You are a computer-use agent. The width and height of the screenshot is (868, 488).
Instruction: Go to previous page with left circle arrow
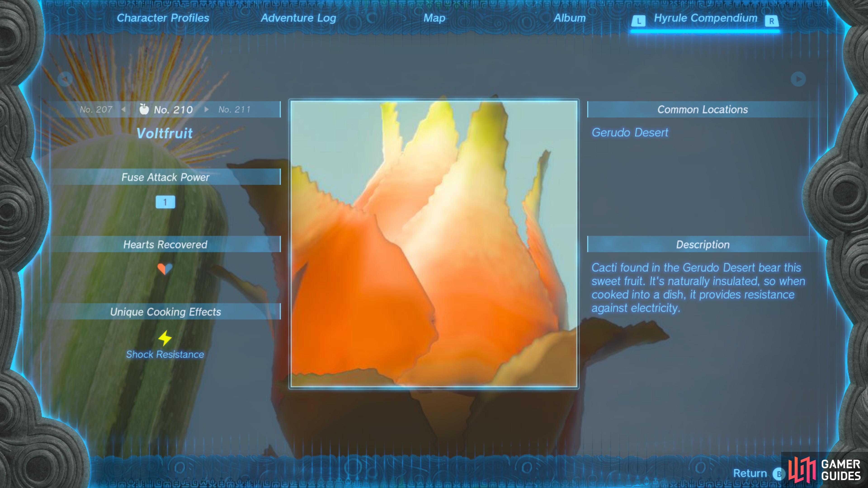tap(65, 79)
